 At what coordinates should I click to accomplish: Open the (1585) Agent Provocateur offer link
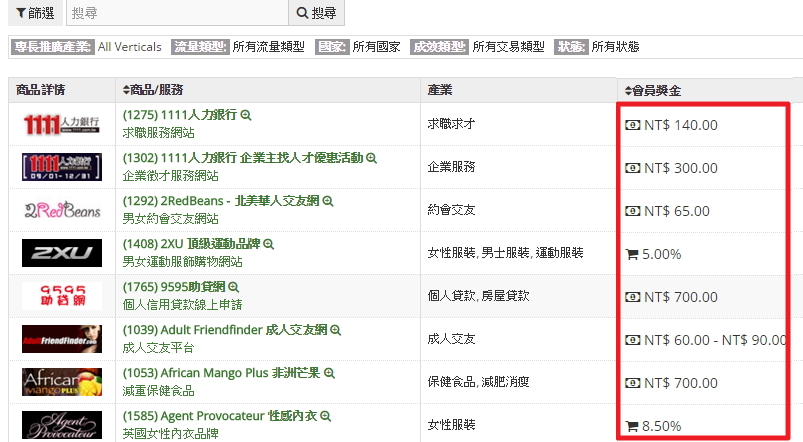(x=219, y=416)
